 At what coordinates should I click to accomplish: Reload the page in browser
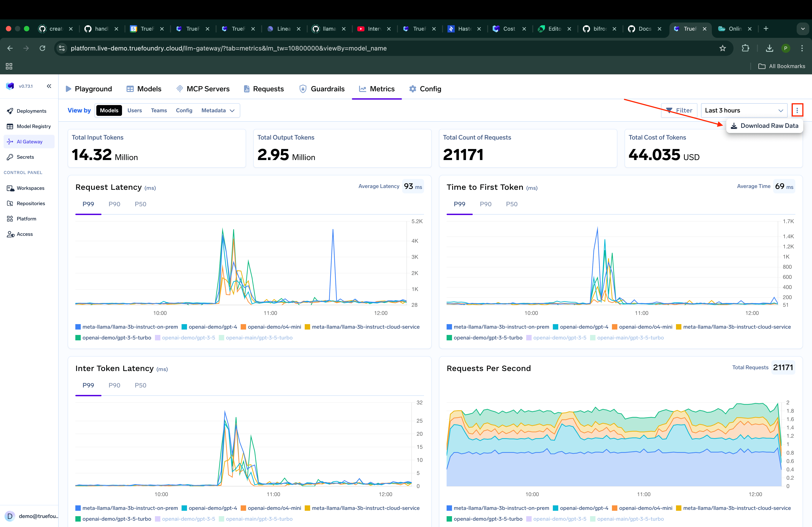coord(42,48)
